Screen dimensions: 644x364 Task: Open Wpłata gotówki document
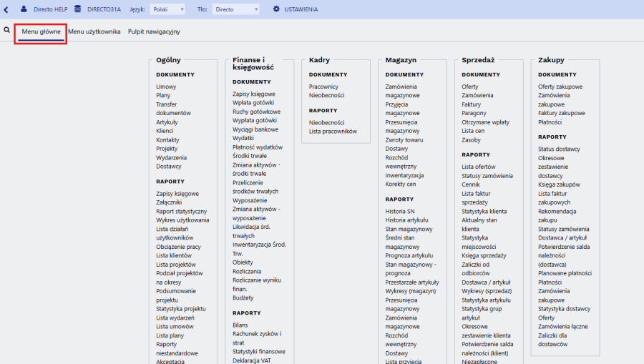click(253, 102)
